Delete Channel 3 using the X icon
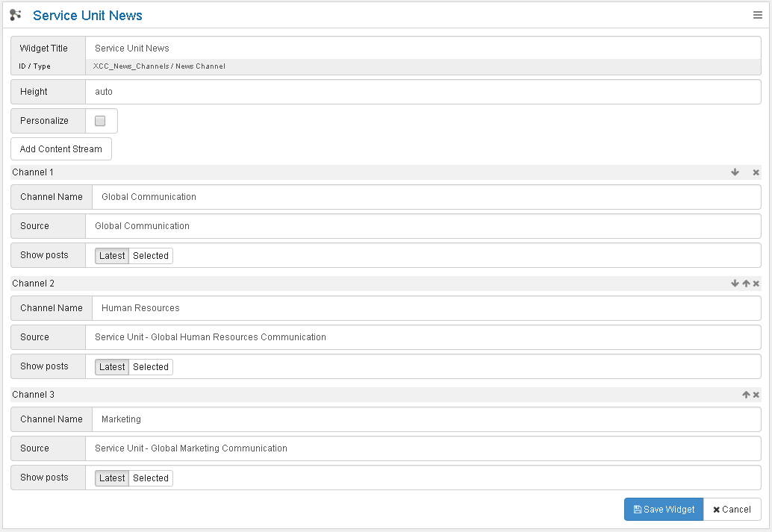 coord(756,395)
